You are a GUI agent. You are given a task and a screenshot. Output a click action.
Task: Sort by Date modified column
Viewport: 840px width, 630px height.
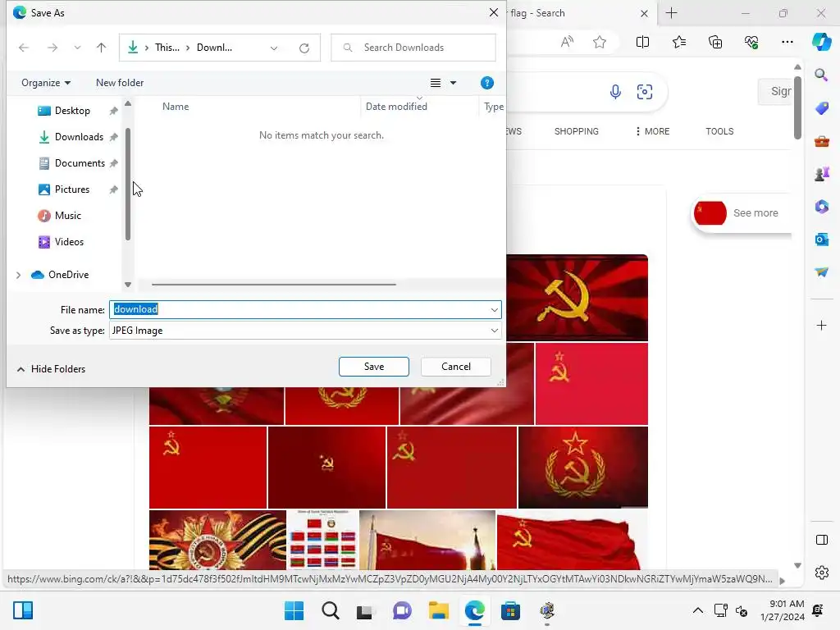click(396, 107)
